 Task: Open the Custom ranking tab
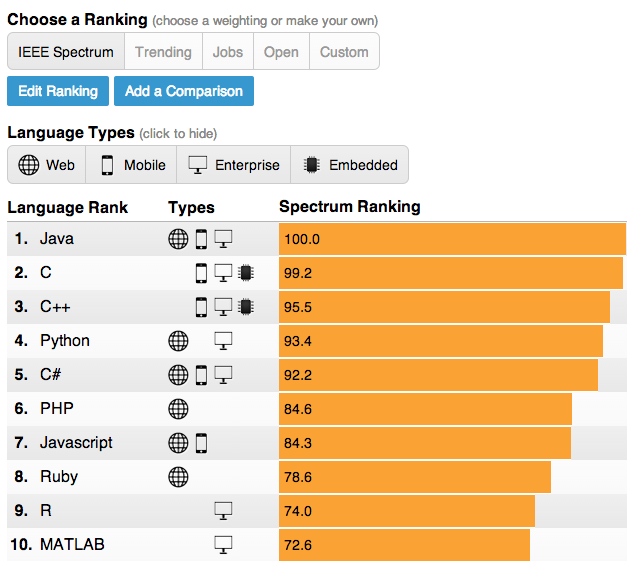(x=344, y=51)
